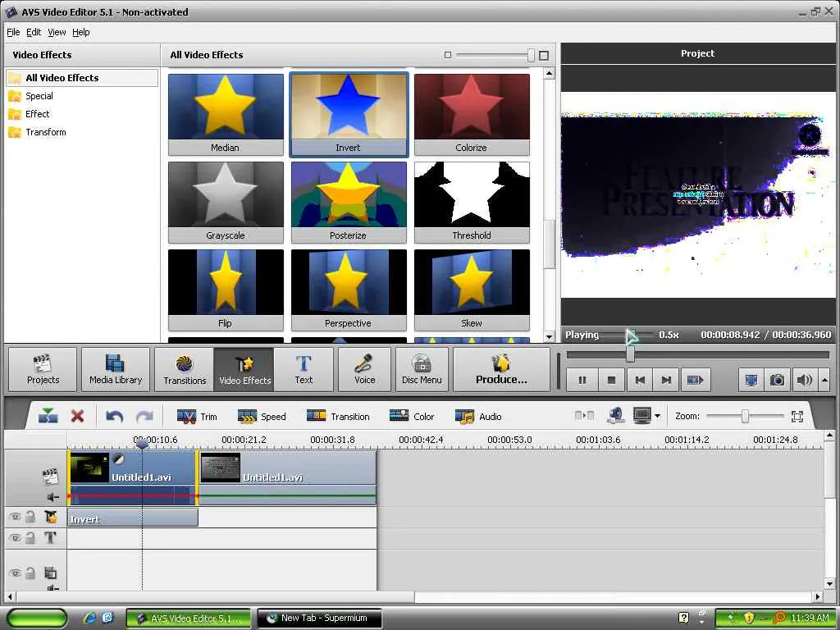Open the timeline view mode dropdown arrow

point(657,416)
